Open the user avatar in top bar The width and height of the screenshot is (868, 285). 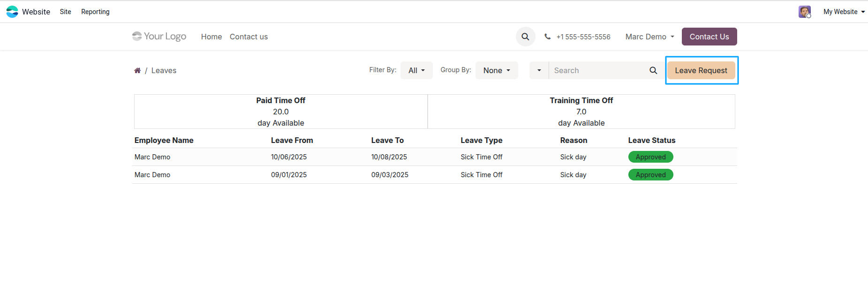pos(805,12)
